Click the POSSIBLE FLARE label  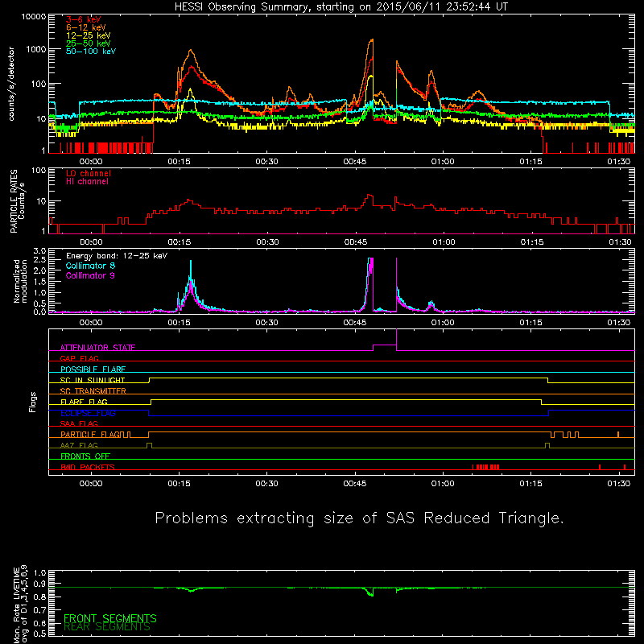point(93,369)
